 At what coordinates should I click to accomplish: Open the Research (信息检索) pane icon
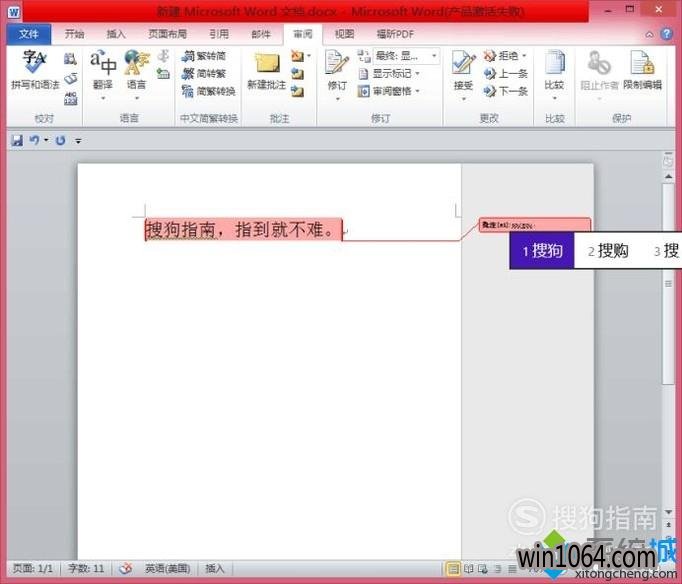[x=70, y=58]
